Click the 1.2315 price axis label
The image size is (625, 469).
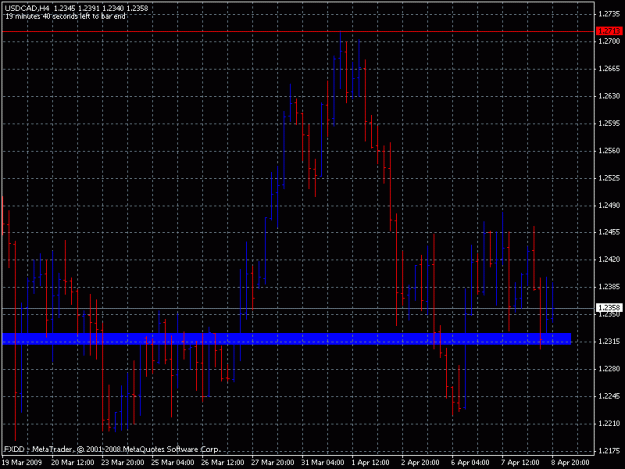click(609, 341)
